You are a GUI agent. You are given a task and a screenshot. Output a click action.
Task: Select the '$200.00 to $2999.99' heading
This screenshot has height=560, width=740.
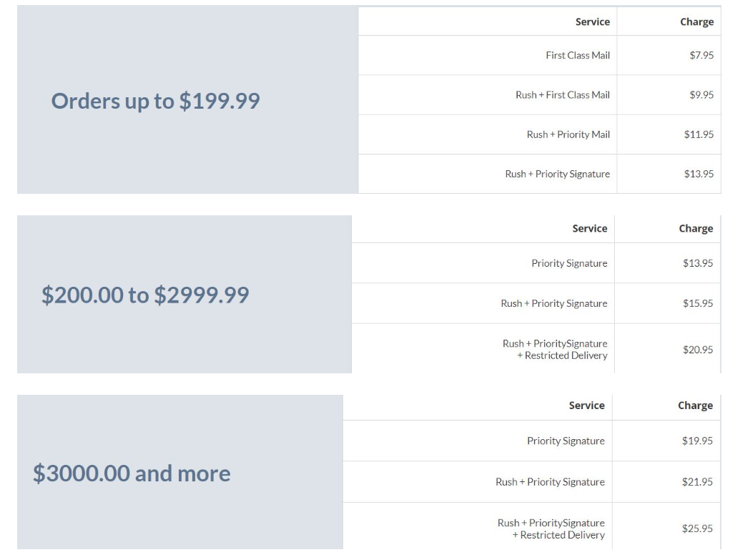coord(145,295)
